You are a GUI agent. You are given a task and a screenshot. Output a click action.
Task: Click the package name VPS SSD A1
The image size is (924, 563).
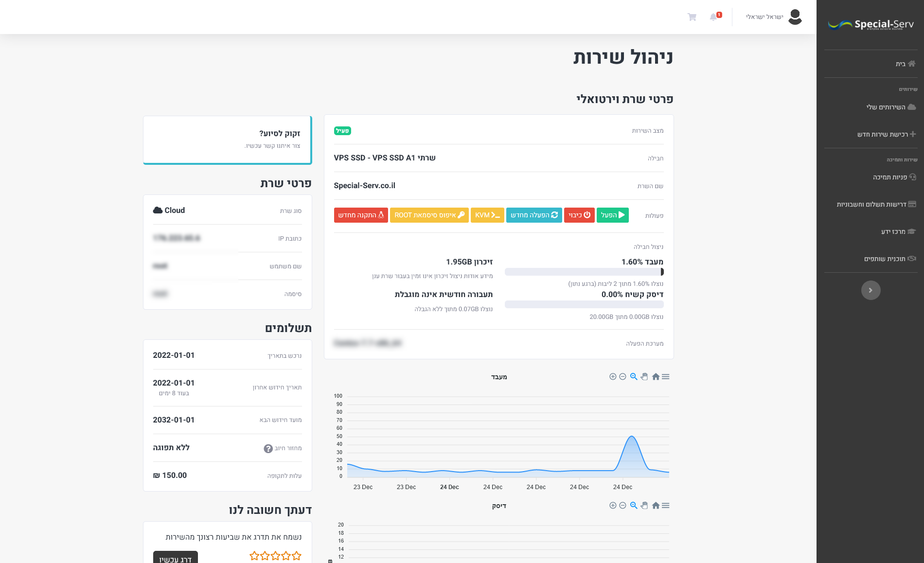coord(385,158)
